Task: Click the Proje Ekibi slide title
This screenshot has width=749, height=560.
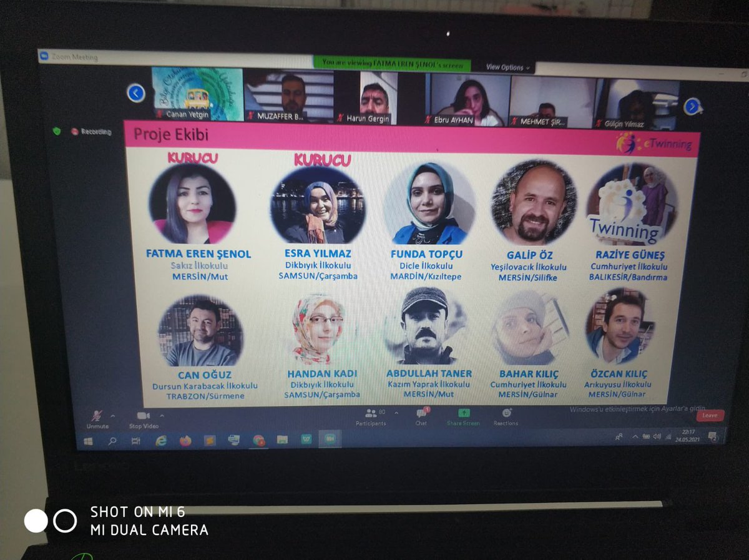Action: (x=171, y=135)
